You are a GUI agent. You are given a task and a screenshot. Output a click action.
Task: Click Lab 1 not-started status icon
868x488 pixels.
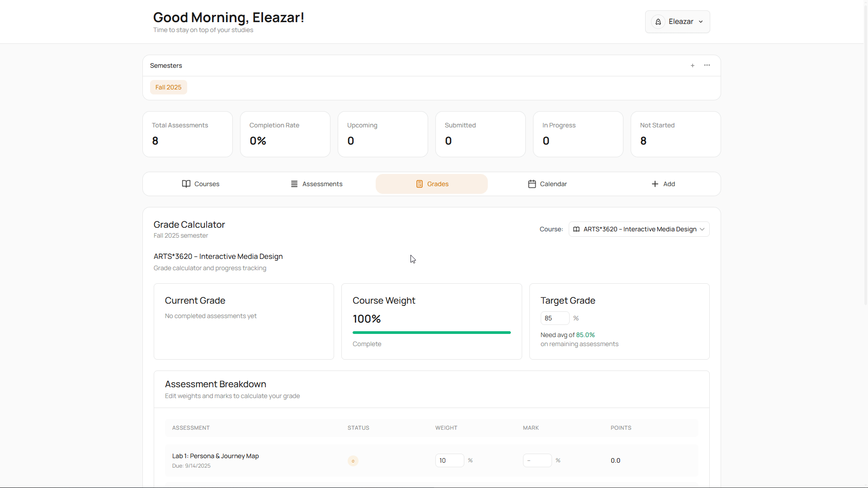353,461
